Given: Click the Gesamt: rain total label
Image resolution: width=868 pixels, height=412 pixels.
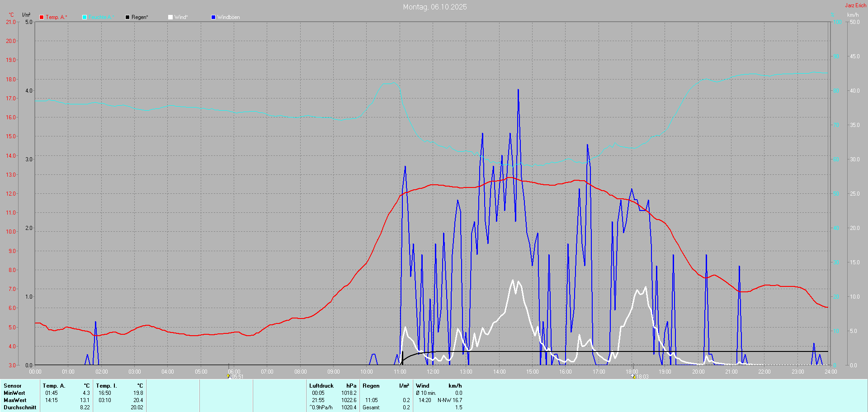Looking at the screenshot, I should pyautogui.click(x=372, y=407).
